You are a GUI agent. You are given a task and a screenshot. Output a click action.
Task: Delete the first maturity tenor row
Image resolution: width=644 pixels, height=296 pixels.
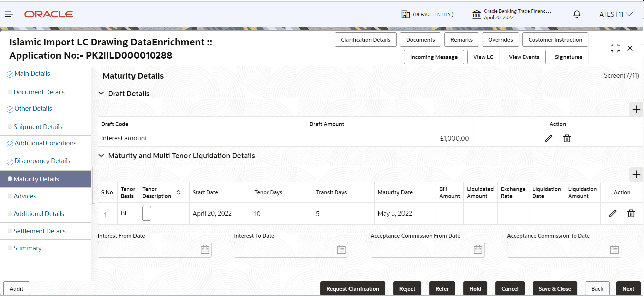pos(631,213)
